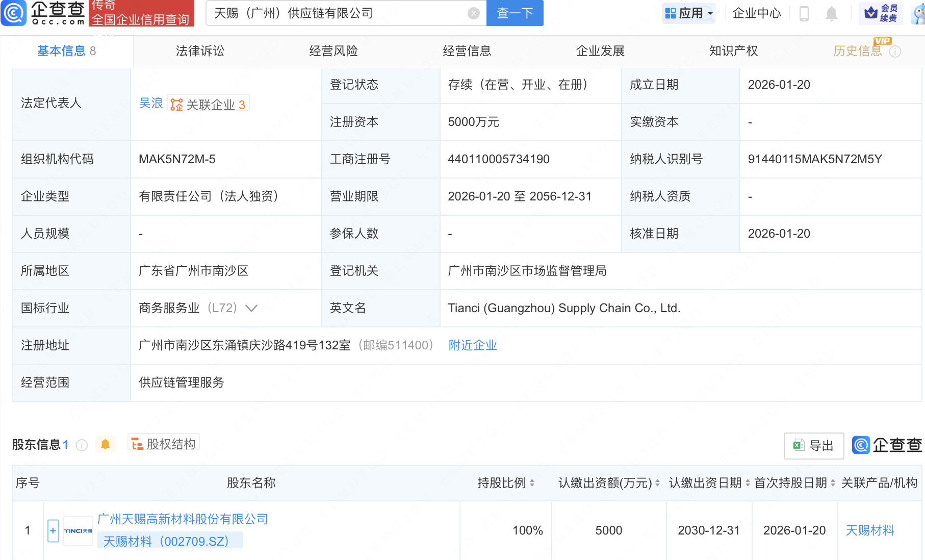Expand the 国标行业 商务服务业 details chevron
Image resolution: width=925 pixels, height=560 pixels.
pyautogui.click(x=251, y=308)
